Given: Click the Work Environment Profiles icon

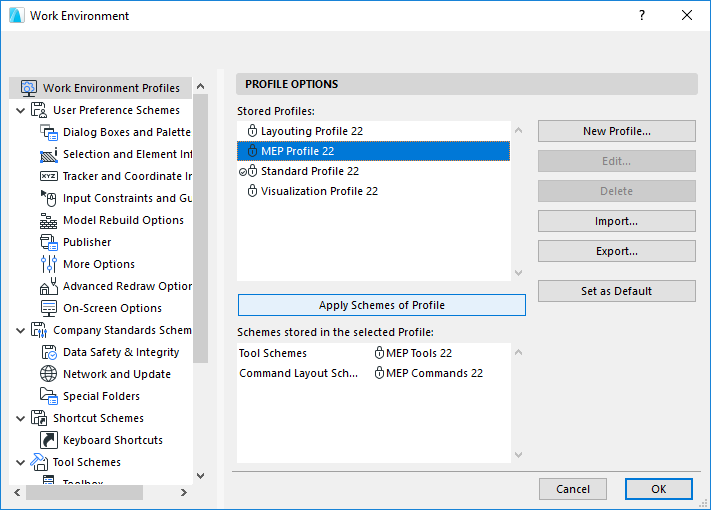Looking at the screenshot, I should point(28,88).
